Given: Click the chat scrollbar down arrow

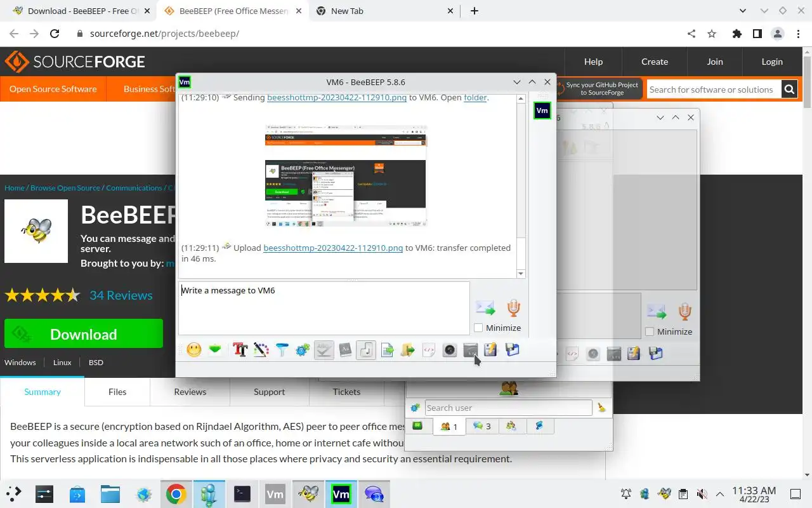Looking at the screenshot, I should 521,274.
